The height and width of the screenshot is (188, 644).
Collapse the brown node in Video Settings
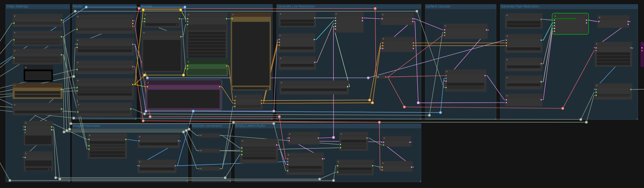click(x=15, y=85)
